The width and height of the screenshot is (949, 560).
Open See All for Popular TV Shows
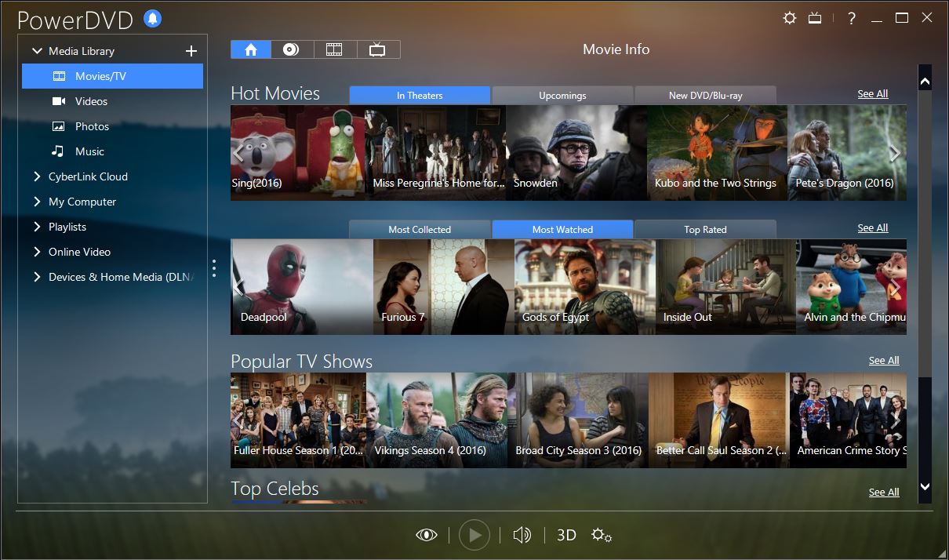tap(884, 360)
